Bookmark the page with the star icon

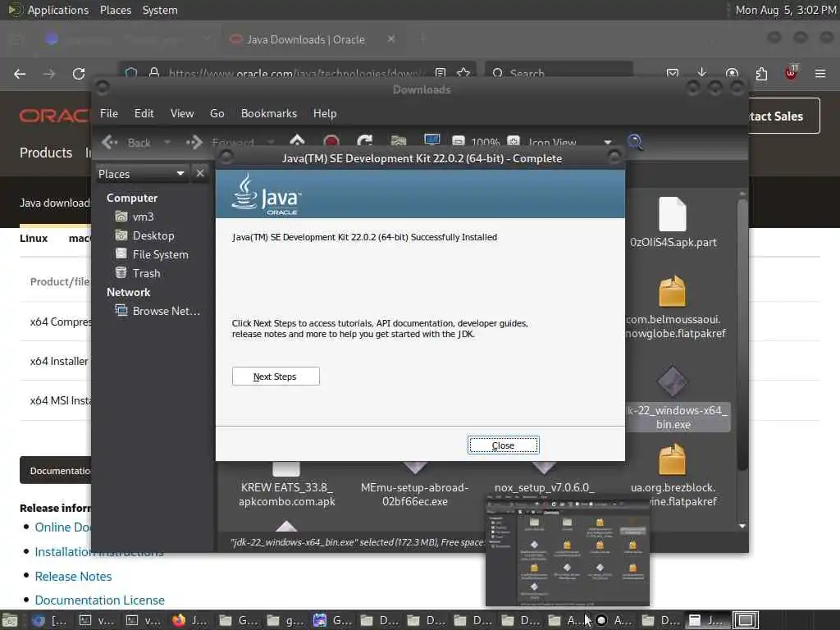pyautogui.click(x=464, y=73)
